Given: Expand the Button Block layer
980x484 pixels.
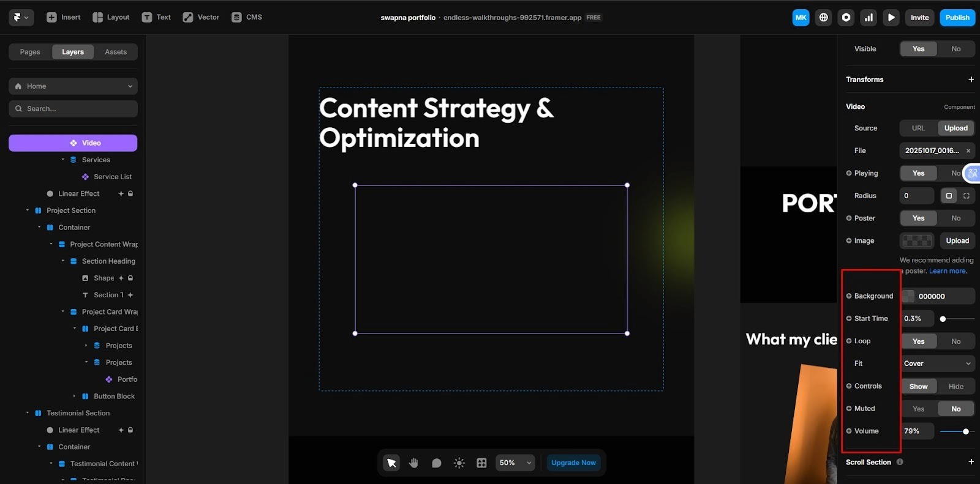Looking at the screenshot, I should click(x=74, y=396).
